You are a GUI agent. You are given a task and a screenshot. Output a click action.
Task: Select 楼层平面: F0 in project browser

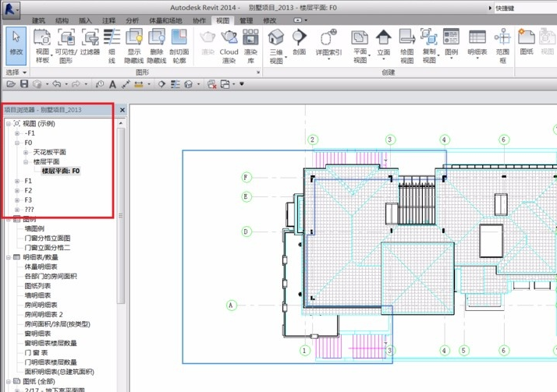click(x=61, y=171)
